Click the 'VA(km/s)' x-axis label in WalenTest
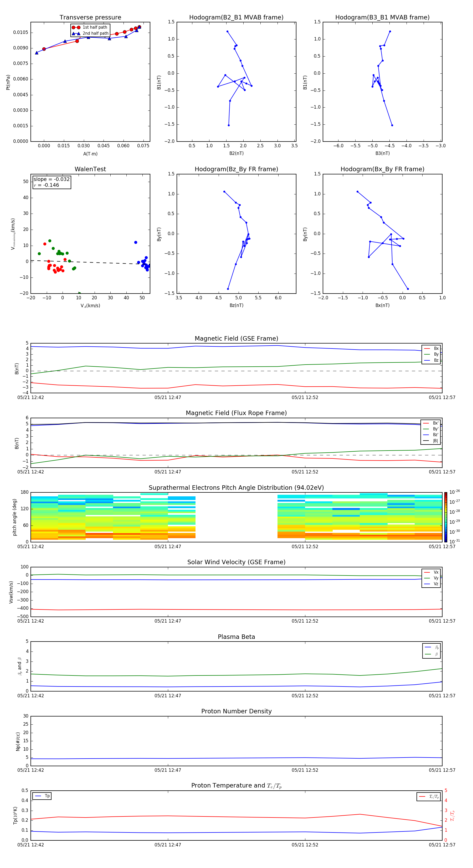Image resolution: width=473 pixels, height=868 pixels. (90, 306)
